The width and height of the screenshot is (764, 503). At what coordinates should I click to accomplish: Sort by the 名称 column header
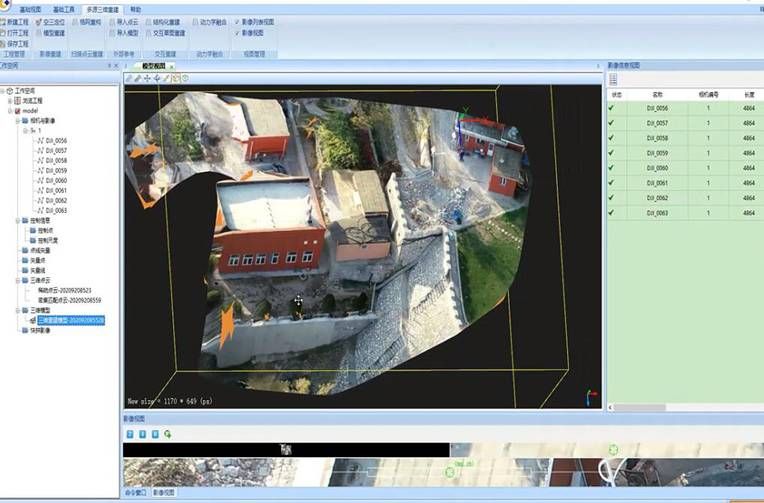click(658, 95)
